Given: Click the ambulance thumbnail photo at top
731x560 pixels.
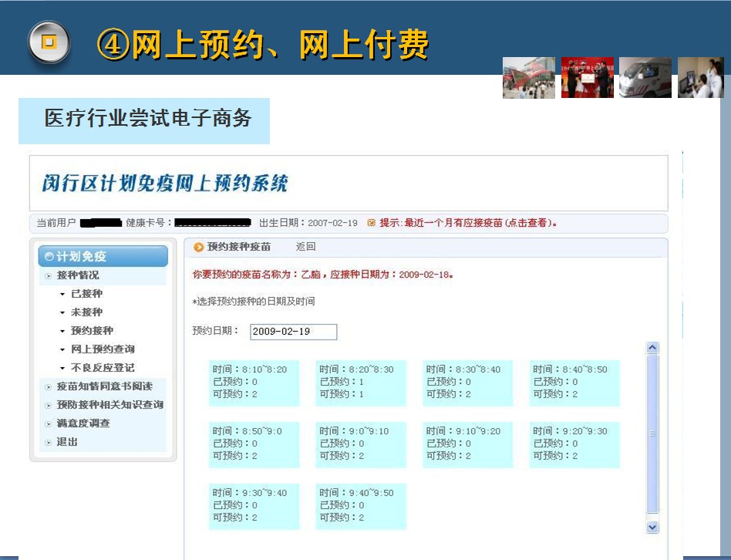Looking at the screenshot, I should [x=645, y=78].
